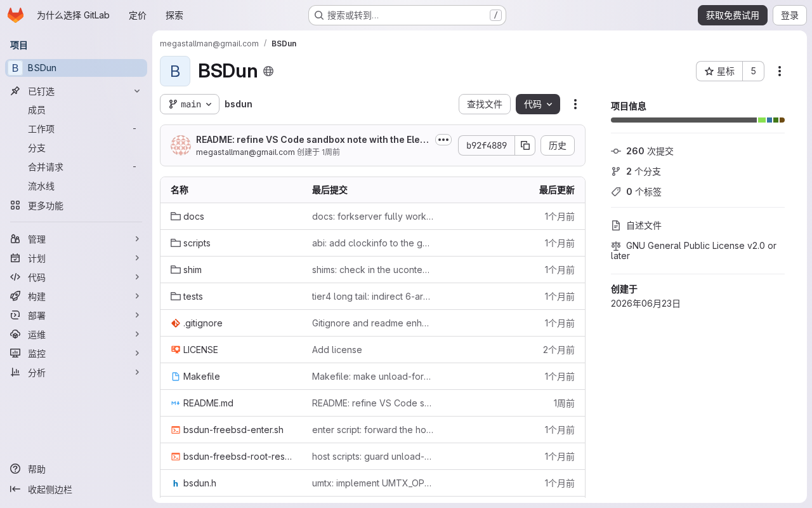Viewport: 812px width, 508px height.
Task: Go to 流水线 in the sidebar
Action: click(76, 187)
